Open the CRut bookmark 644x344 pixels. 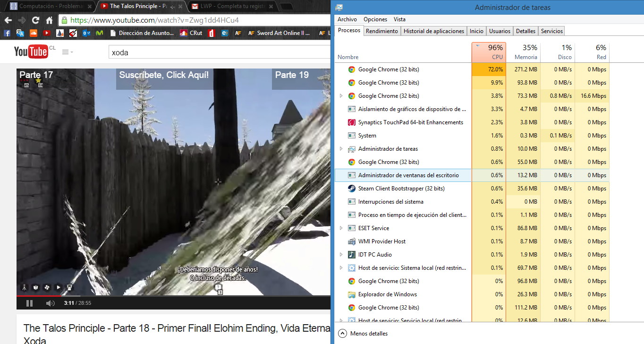pos(191,33)
